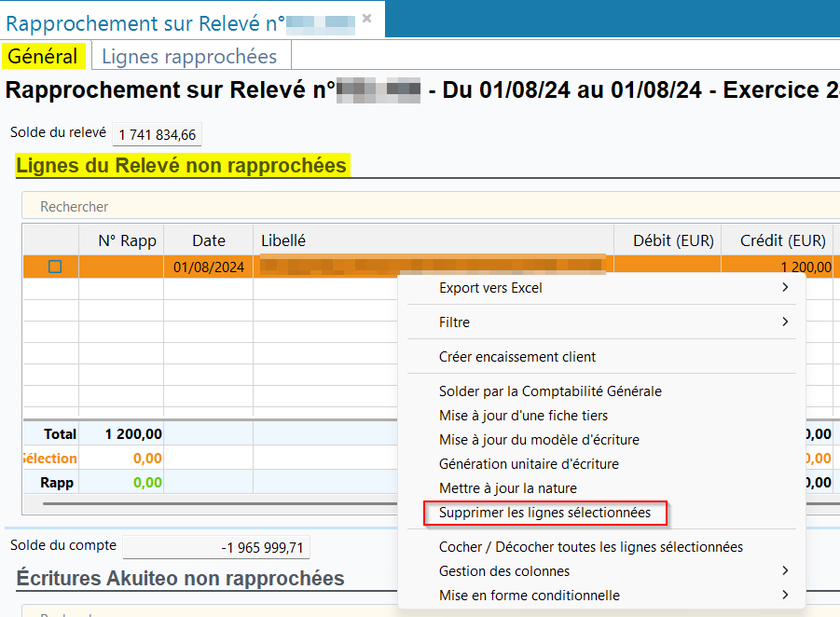Click Mettre à jour la nature
840x617 pixels.
coord(508,488)
